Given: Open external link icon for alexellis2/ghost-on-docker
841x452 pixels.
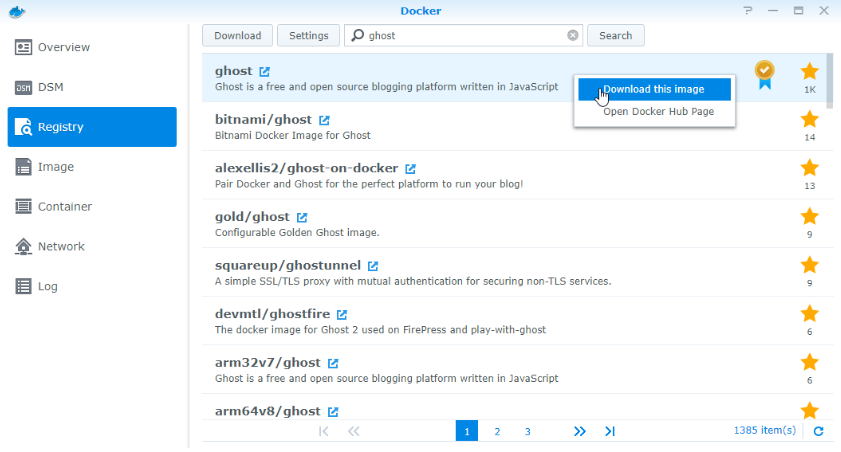Looking at the screenshot, I should click(410, 169).
